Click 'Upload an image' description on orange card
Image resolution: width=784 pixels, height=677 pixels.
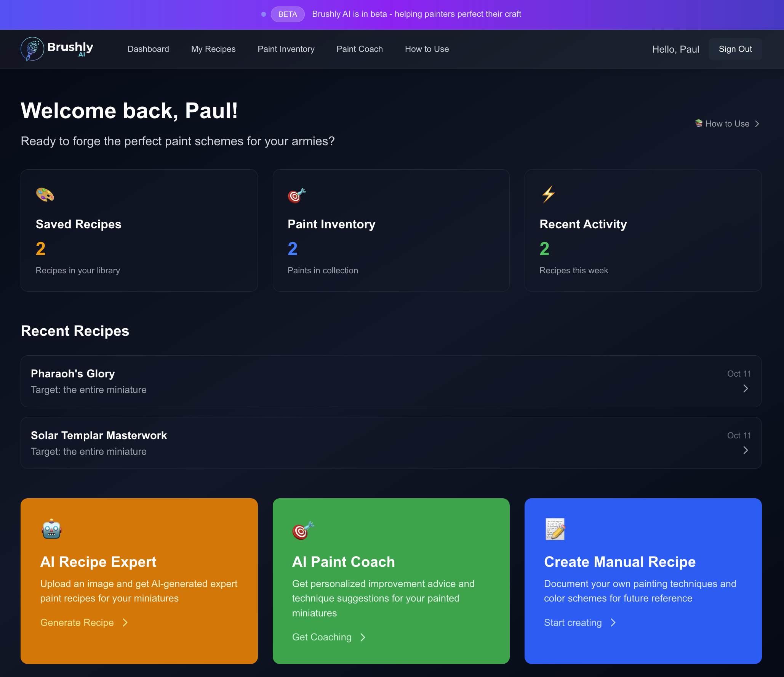(x=139, y=591)
